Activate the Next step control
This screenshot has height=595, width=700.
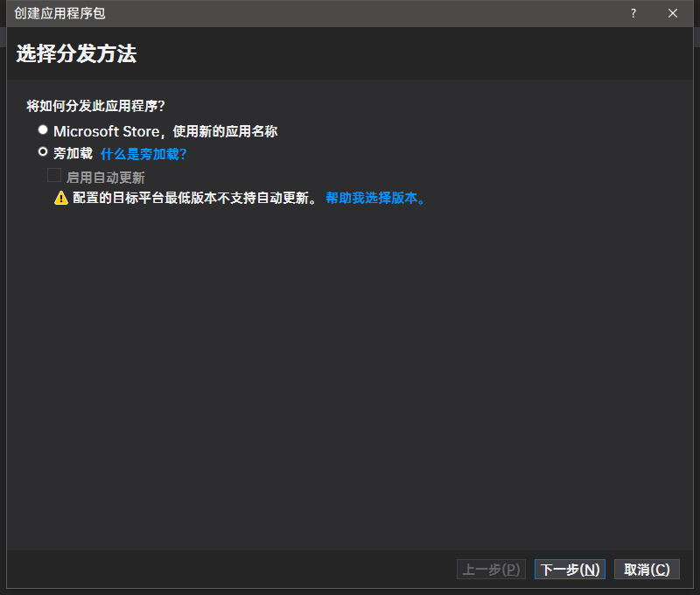tap(570, 569)
